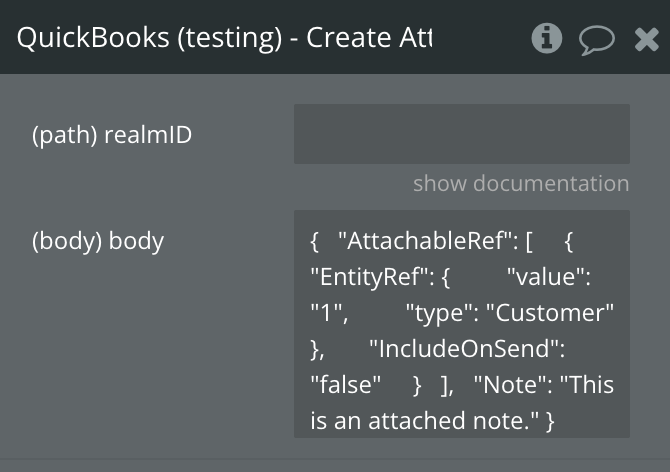Click the "(body) body" label
670x472 pixels.
[x=98, y=241]
